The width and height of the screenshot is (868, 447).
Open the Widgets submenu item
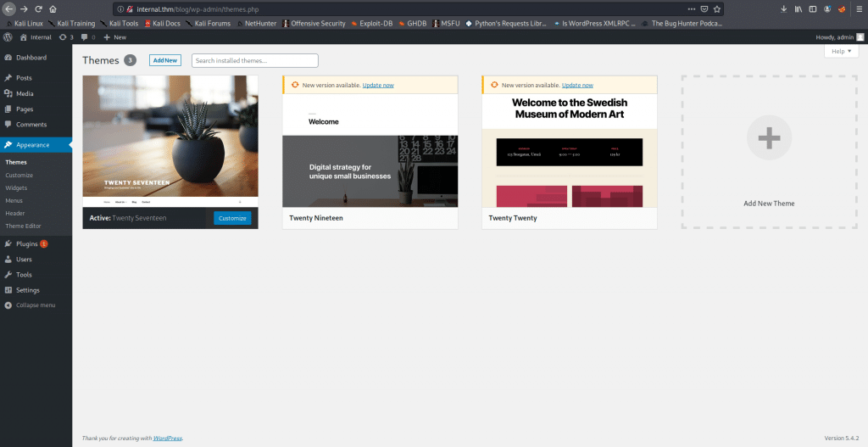click(16, 187)
